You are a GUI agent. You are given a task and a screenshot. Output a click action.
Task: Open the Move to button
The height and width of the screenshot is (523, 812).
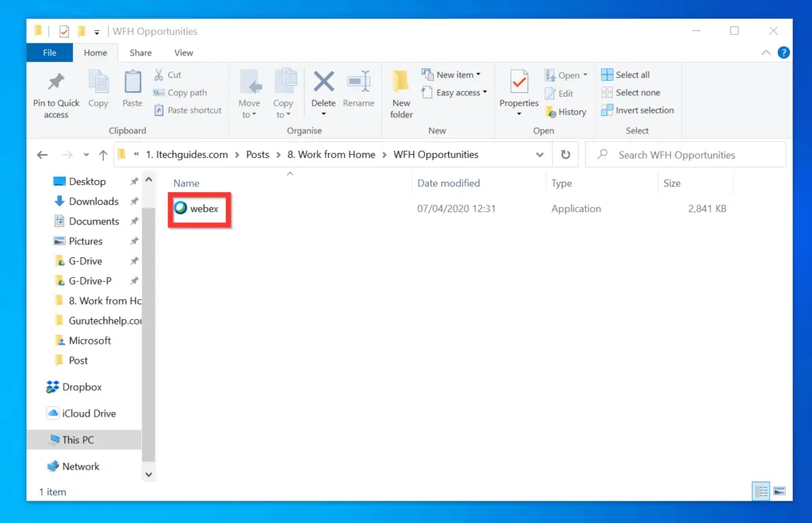tap(250, 94)
